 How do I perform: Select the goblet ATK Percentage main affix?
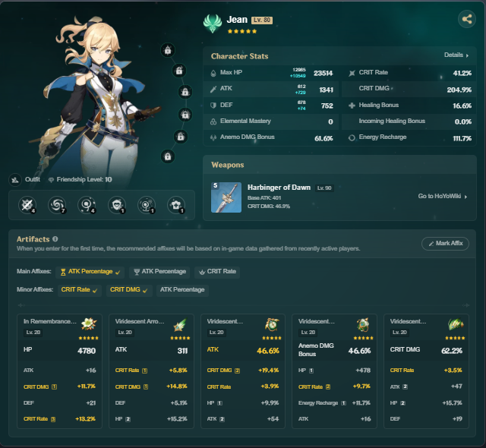[x=160, y=272]
